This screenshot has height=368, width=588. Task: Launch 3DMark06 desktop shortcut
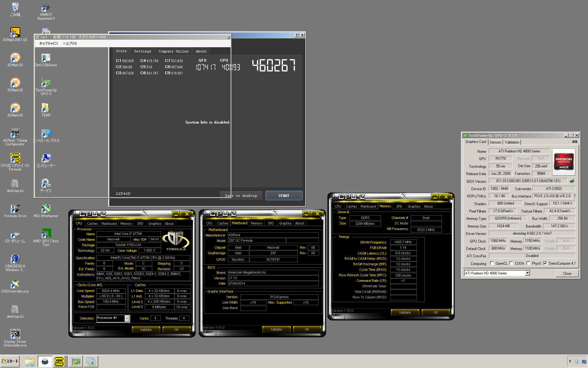point(15,110)
